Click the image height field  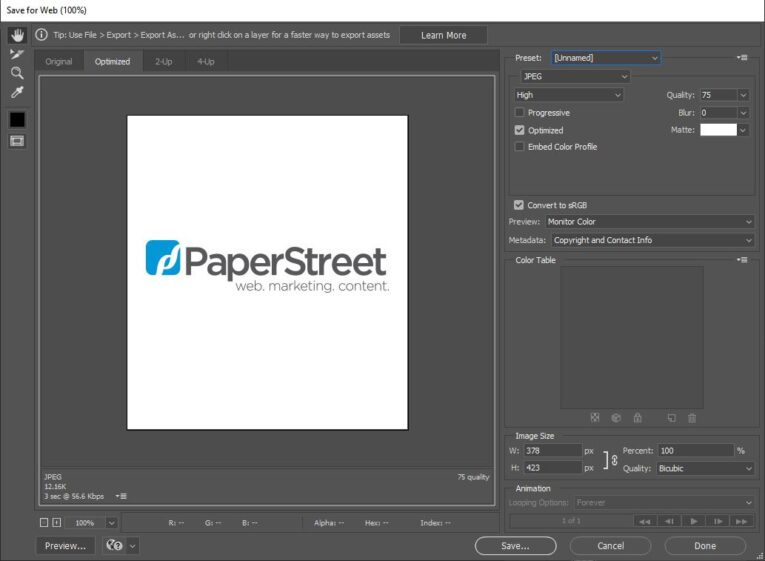click(553, 467)
